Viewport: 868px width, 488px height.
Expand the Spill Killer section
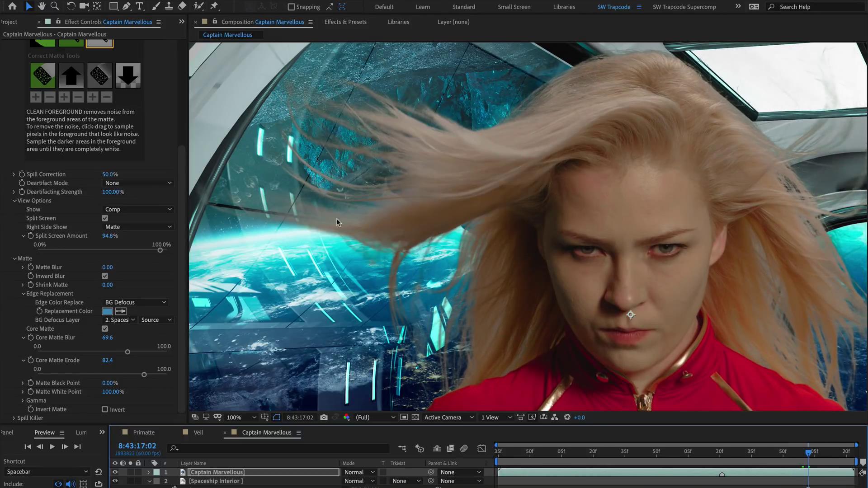(14, 418)
